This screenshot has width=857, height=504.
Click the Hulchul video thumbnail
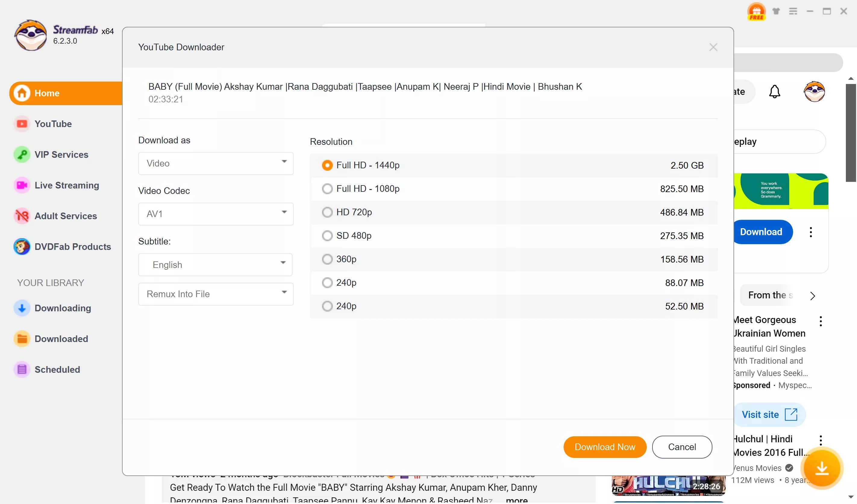pos(668,485)
